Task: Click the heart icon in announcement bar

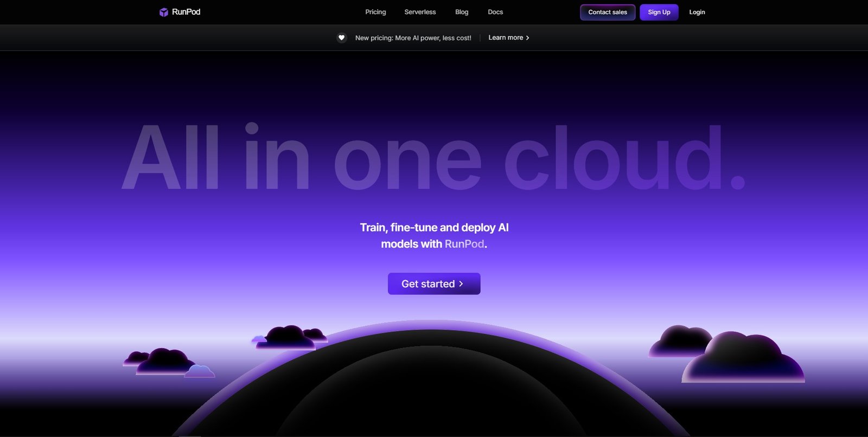Action: pos(341,37)
